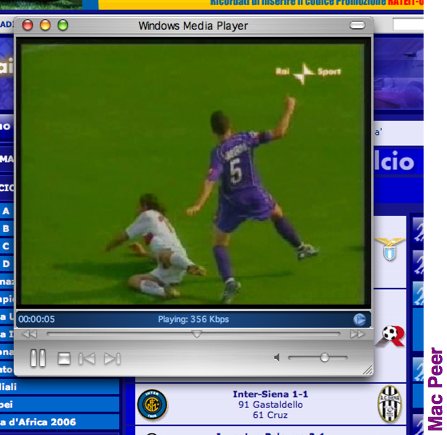Open the Inter club crest

click(152, 404)
